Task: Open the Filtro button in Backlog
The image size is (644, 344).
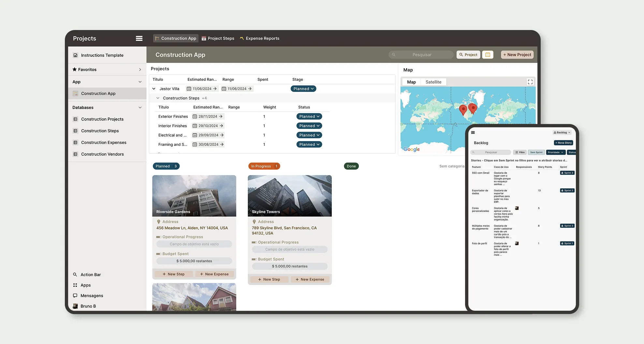Action: [520, 152]
